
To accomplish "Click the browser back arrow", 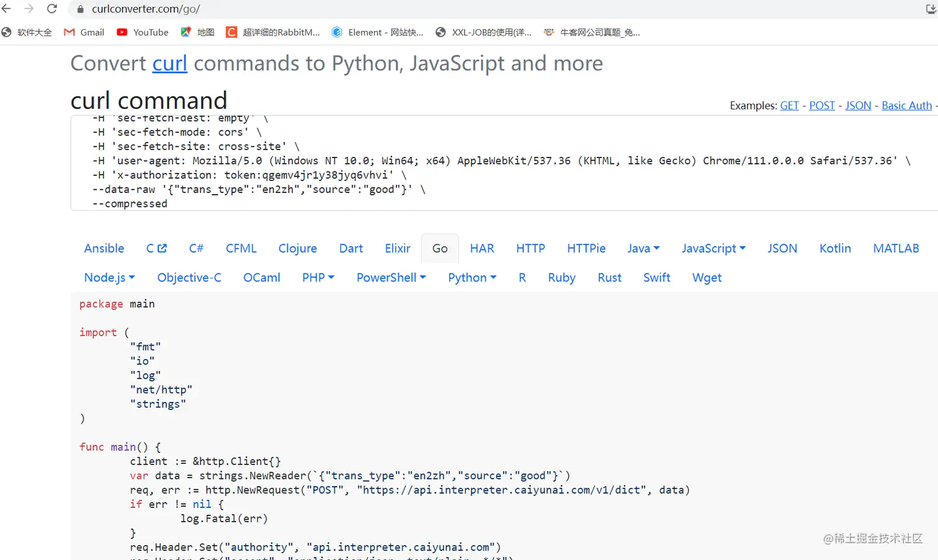I will (x=7, y=9).
